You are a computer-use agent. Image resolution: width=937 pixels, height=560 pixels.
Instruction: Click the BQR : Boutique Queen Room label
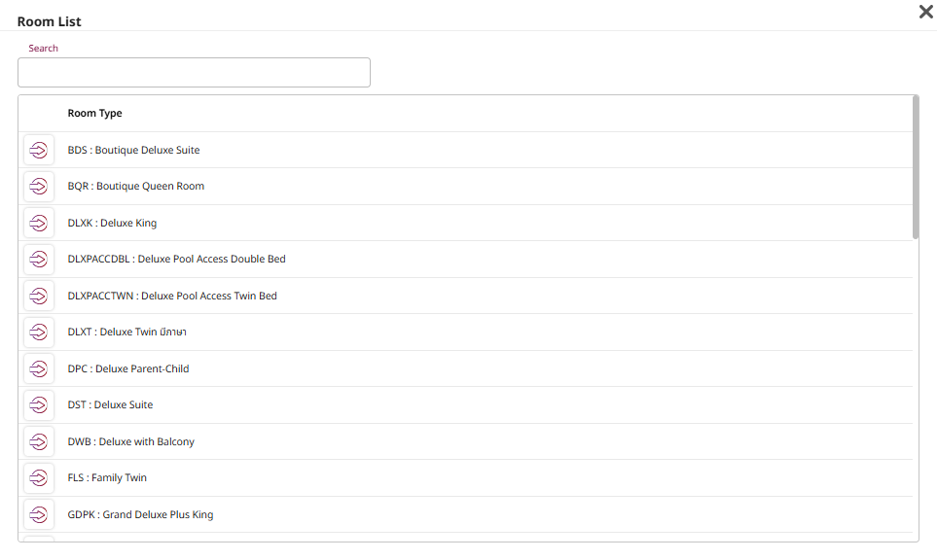pos(135,187)
